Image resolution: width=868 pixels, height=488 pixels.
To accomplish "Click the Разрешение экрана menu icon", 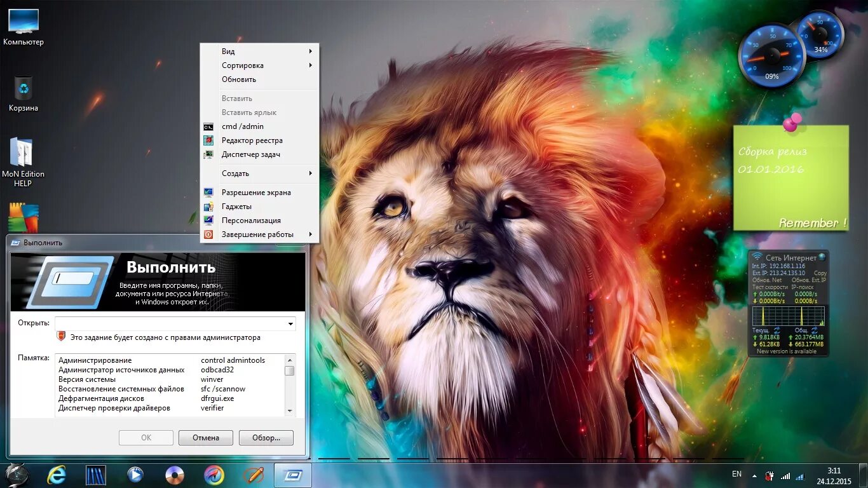I will tap(208, 193).
